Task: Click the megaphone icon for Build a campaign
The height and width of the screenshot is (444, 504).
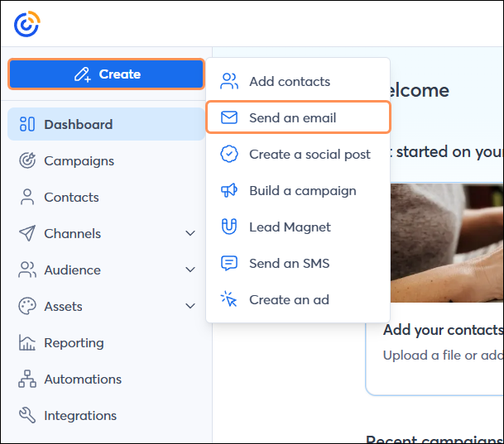Action: (229, 190)
